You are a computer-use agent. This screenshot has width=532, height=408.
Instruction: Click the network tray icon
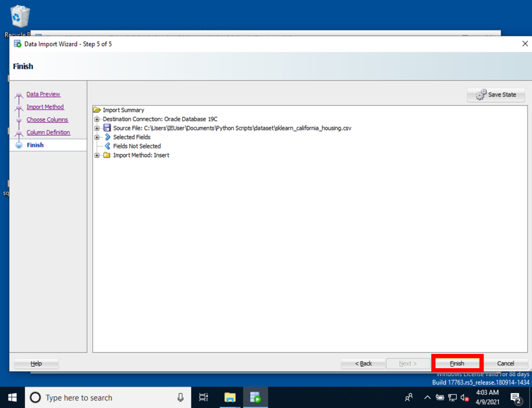coord(453,397)
